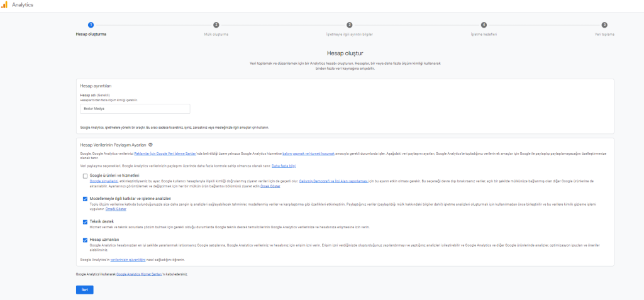This screenshot has height=300, width=644.
Task: Click the Google Analytics logo icon
Action: pyautogui.click(x=4, y=5)
